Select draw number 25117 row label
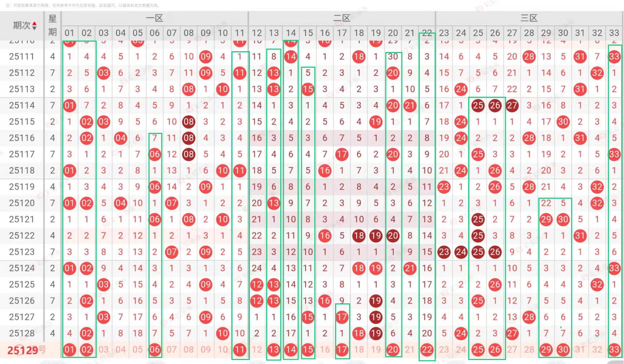The width and height of the screenshot is (624, 364). click(x=22, y=154)
